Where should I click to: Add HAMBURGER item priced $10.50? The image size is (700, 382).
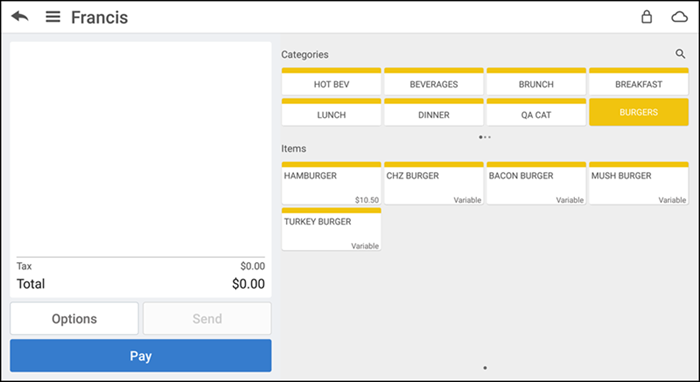pyautogui.click(x=331, y=183)
